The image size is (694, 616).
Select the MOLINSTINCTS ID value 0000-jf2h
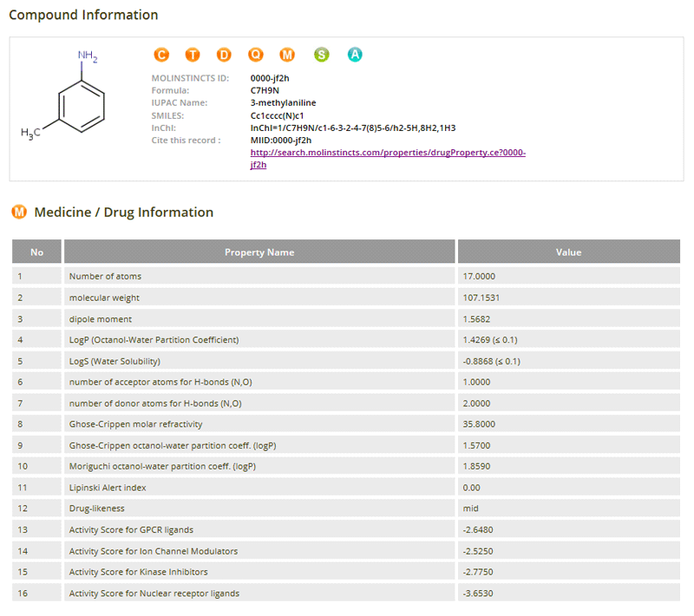coord(270,78)
